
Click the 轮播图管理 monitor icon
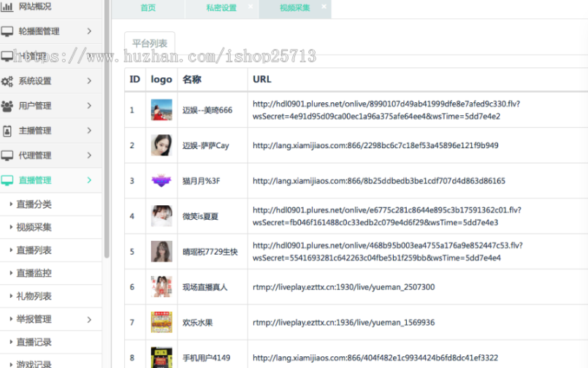pos(7,31)
